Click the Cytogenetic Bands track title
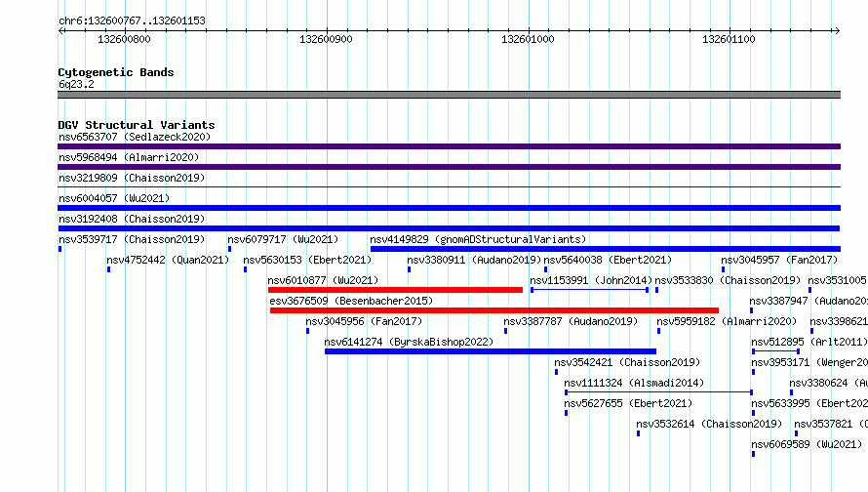 tap(116, 72)
